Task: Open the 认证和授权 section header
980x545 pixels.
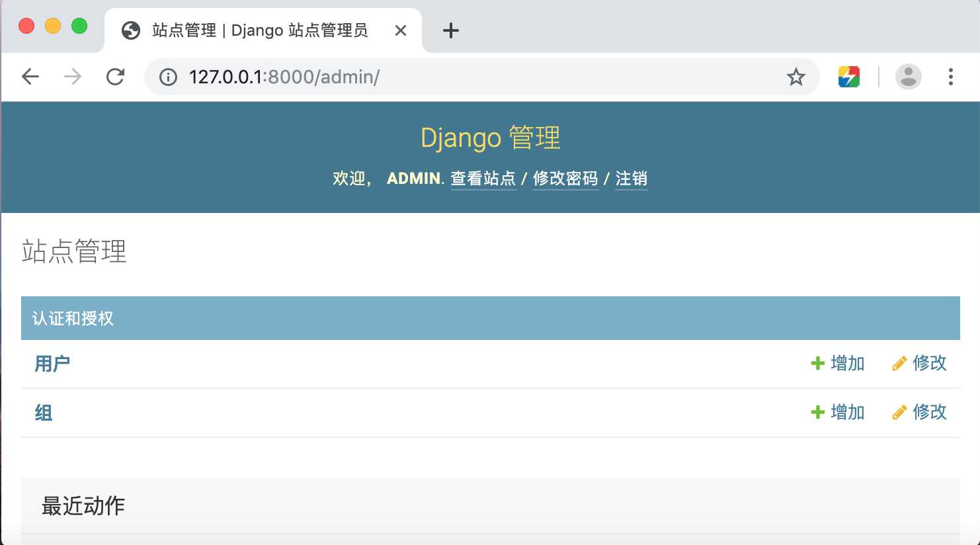Action: click(73, 319)
